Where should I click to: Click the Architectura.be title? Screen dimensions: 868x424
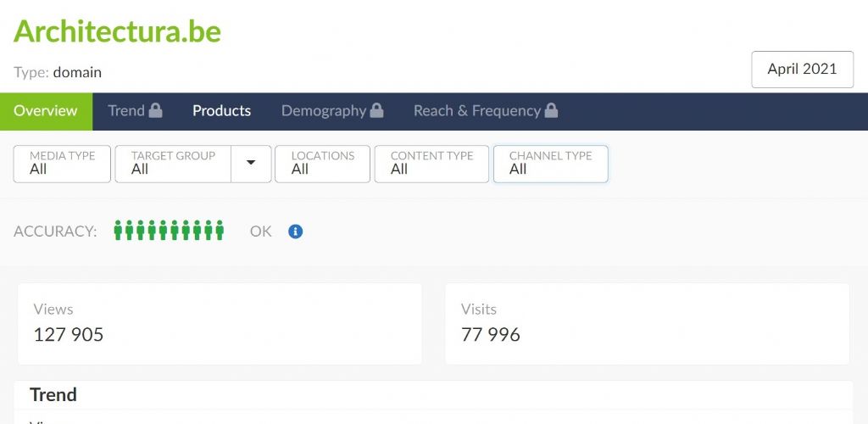tap(117, 31)
